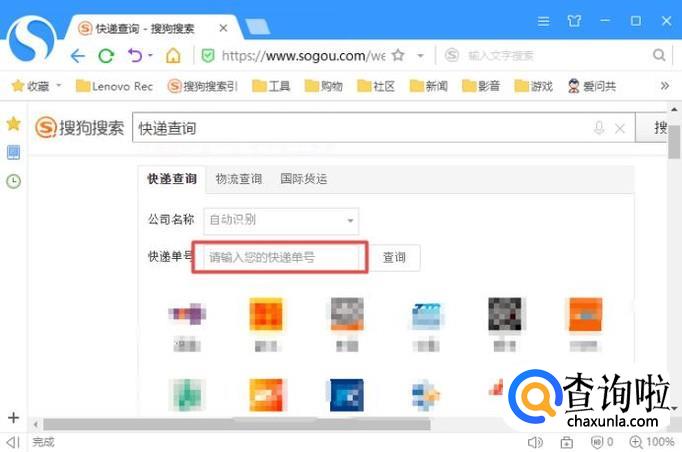Click the microphone voice search icon
This screenshot has height=452, width=682.
pos(599,128)
